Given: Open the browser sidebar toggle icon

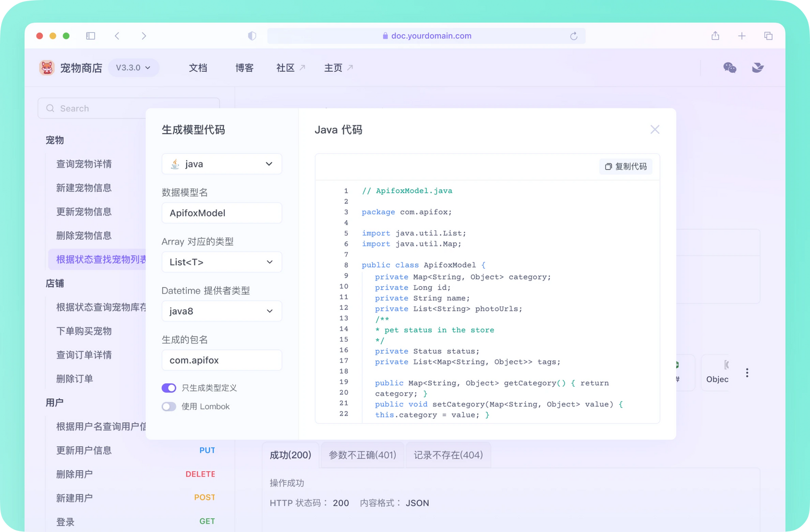Looking at the screenshot, I should point(91,35).
